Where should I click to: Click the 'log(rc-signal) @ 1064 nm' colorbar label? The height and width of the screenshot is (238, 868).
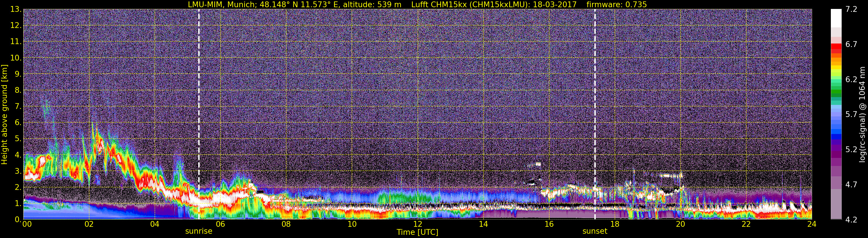(863, 114)
